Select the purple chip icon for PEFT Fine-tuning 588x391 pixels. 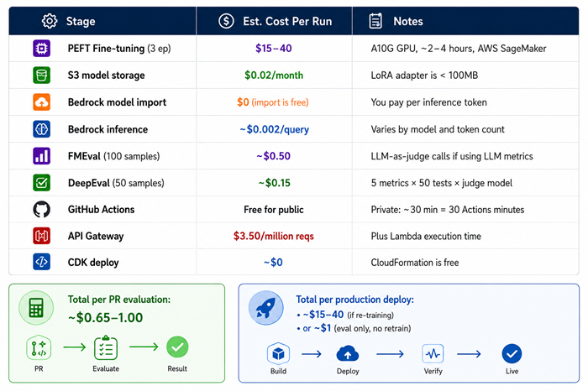click(42, 49)
